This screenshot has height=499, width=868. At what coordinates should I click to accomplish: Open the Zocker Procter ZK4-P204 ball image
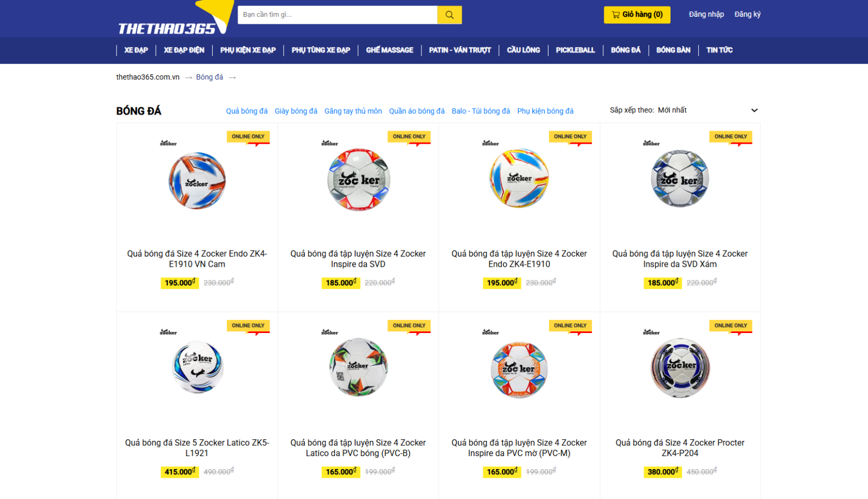click(x=680, y=368)
